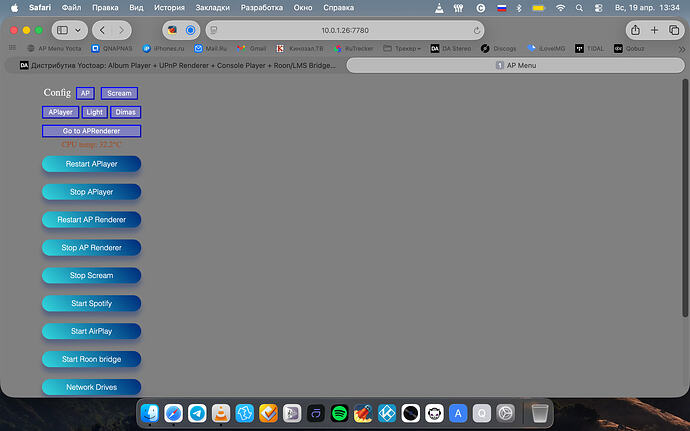690x431 pixels.
Task: Select the Light theme button
Action: tap(95, 112)
